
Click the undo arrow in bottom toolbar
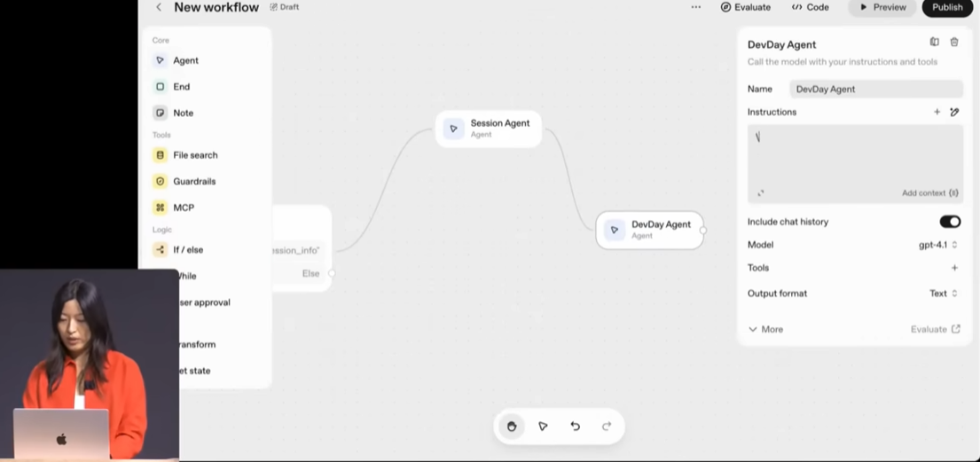click(575, 427)
